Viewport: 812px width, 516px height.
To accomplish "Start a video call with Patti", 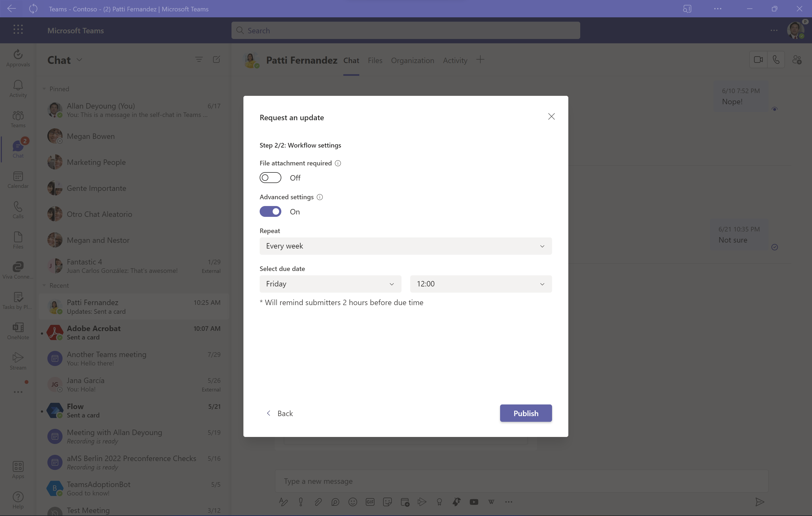I will [x=758, y=60].
